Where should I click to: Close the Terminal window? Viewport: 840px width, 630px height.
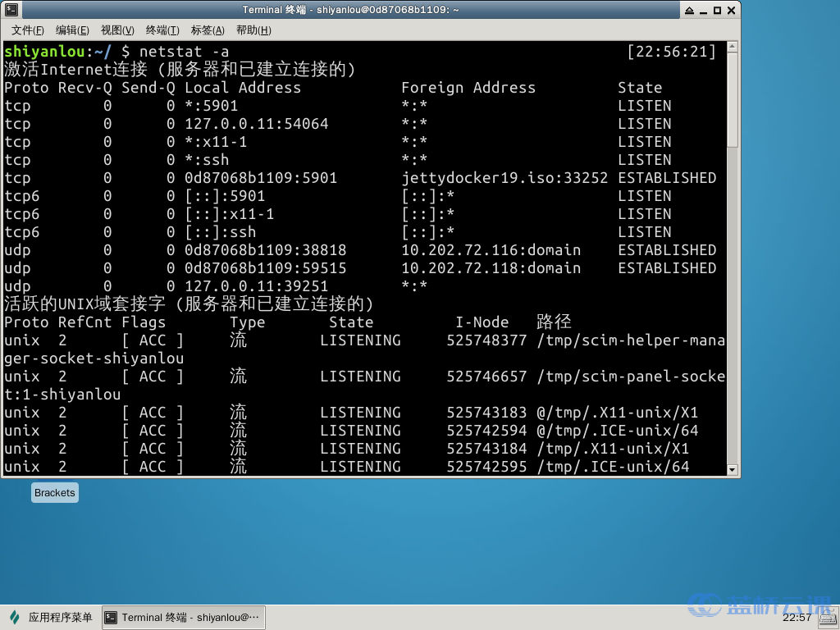(x=731, y=10)
